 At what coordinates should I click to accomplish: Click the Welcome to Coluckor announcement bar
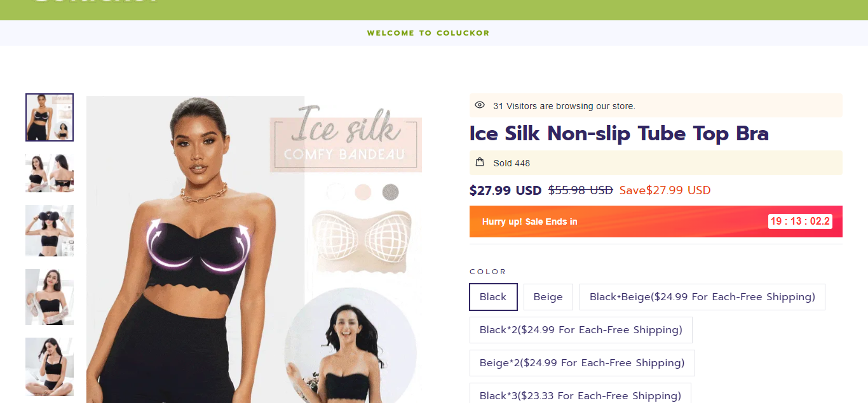[x=428, y=33]
